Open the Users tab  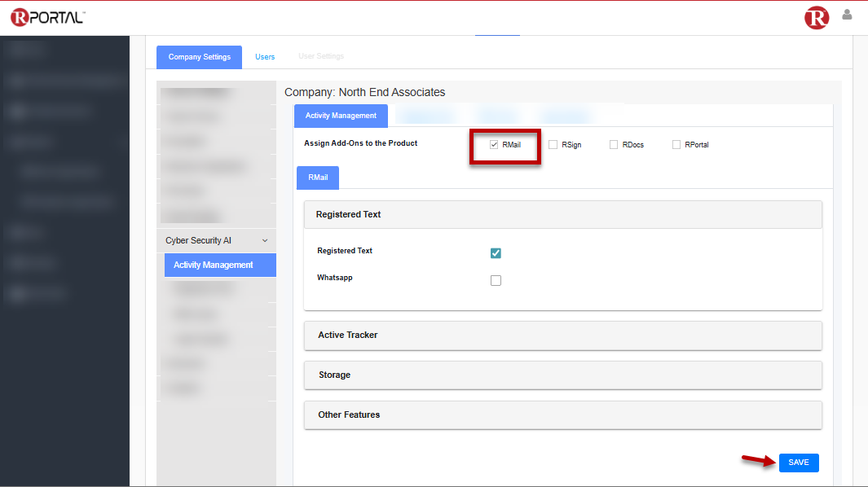[265, 57]
